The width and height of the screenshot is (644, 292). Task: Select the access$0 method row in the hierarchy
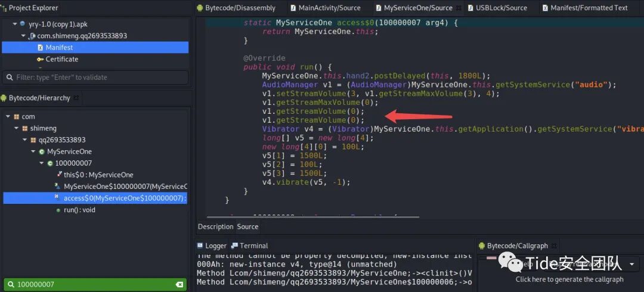click(x=95, y=198)
